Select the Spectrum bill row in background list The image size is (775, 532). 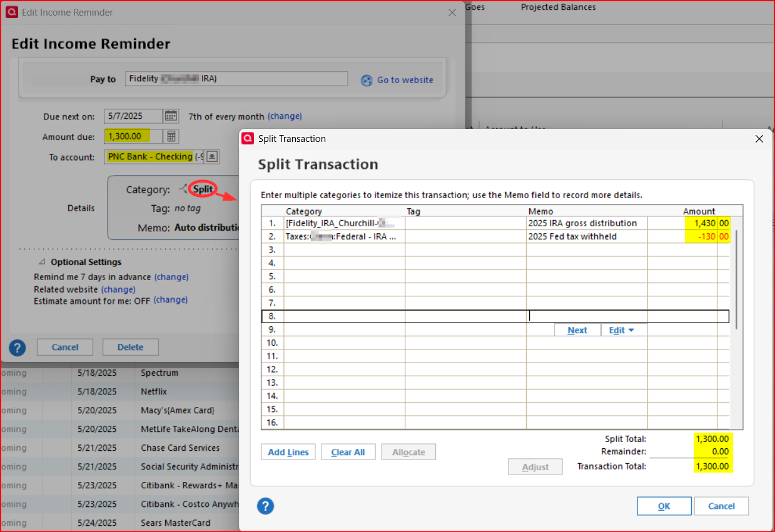point(119,373)
